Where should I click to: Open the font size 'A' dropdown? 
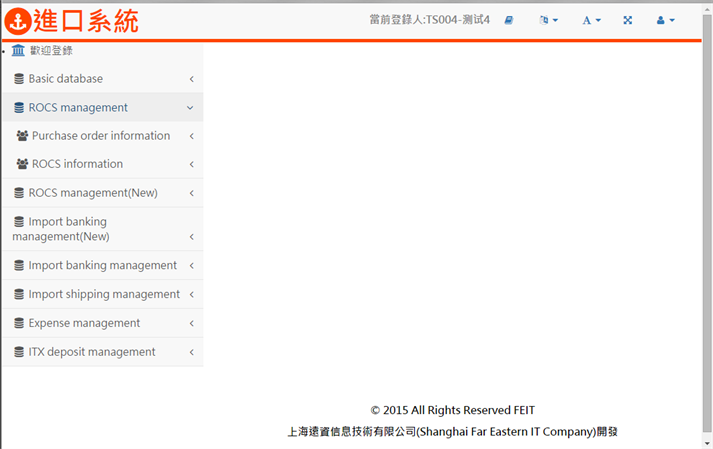591,20
